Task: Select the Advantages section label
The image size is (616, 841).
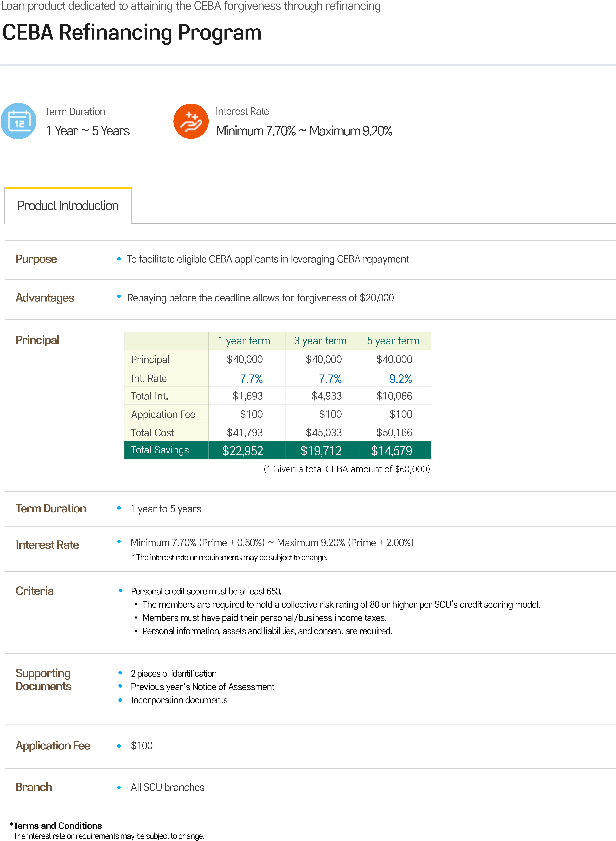Action: coord(45,298)
